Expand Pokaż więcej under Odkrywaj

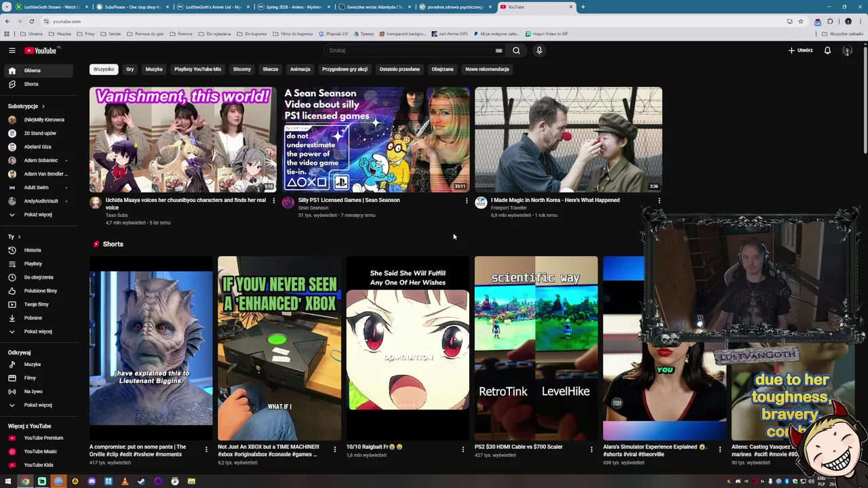pos(37,405)
